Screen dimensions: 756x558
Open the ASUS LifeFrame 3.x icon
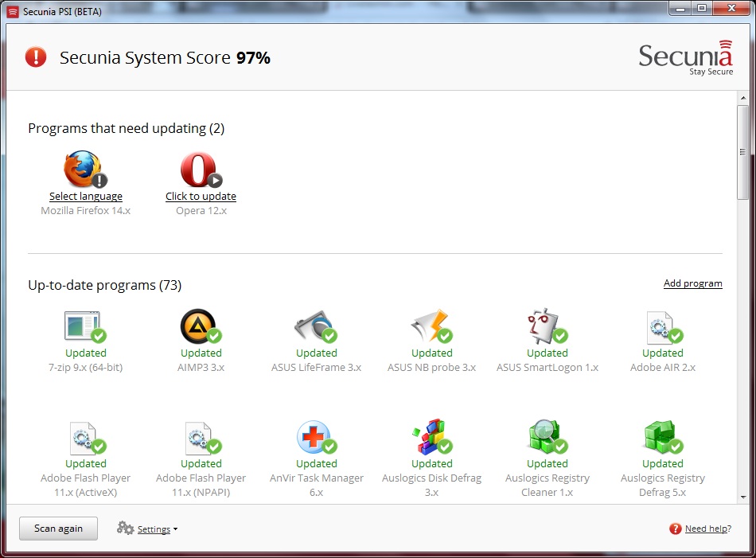coord(316,326)
